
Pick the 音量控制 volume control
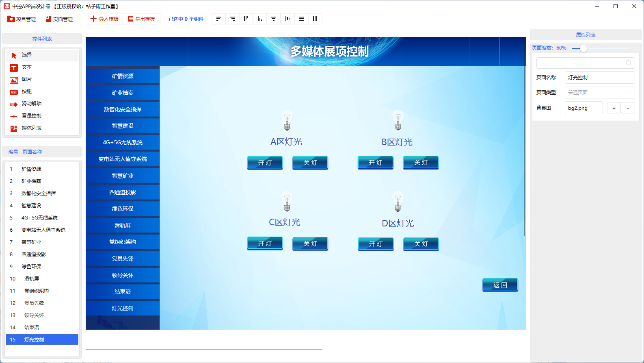pos(42,116)
